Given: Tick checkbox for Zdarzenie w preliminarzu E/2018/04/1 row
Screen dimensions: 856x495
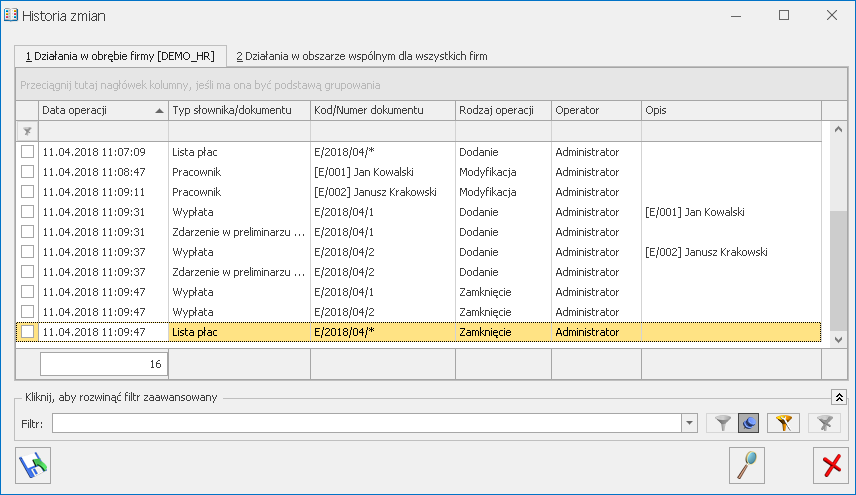Looking at the screenshot, I should click(x=27, y=232).
